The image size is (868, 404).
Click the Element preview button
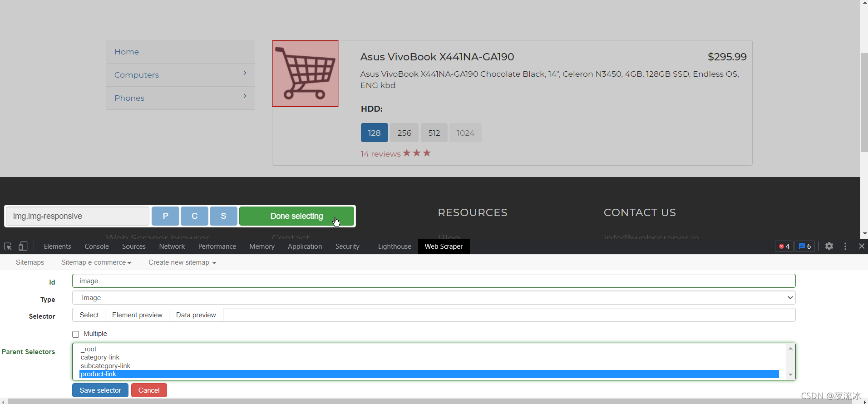click(x=137, y=315)
